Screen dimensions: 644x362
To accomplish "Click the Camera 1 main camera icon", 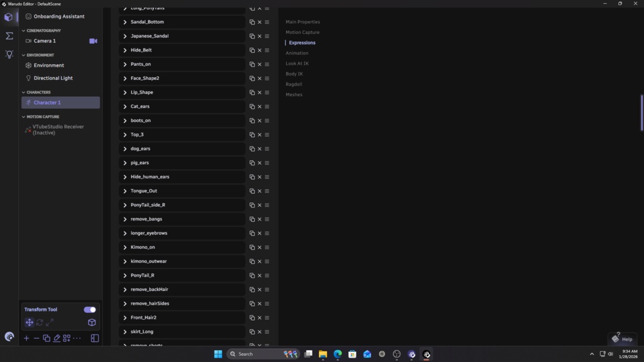I will point(93,41).
